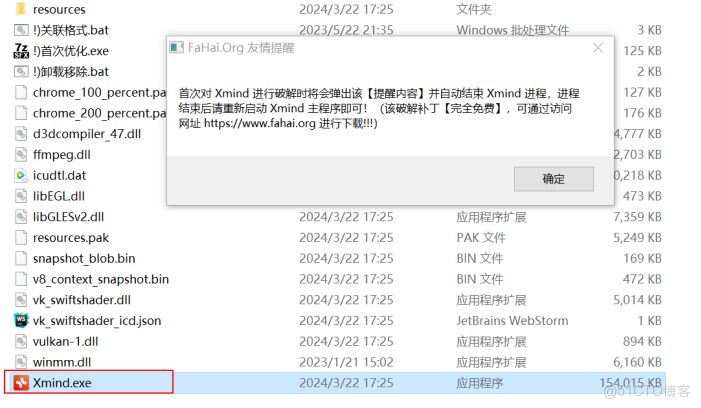Close the FaHai.Org reminder dialog
This screenshot has height=408, width=701.
pos(598,48)
